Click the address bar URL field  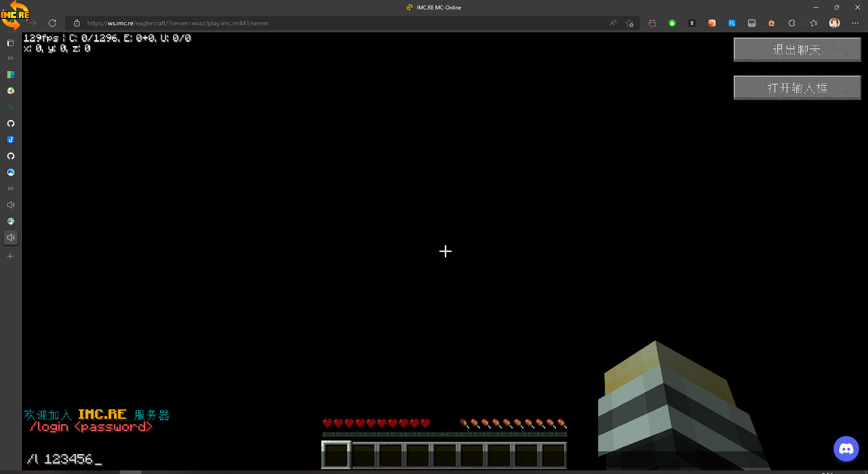click(x=332, y=23)
